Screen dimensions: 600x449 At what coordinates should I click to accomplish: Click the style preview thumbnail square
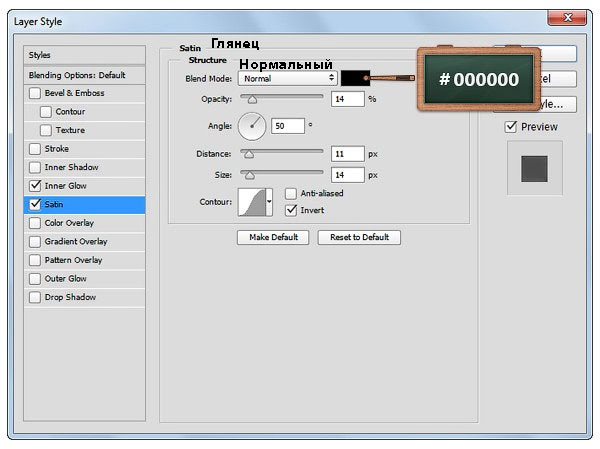point(534,169)
